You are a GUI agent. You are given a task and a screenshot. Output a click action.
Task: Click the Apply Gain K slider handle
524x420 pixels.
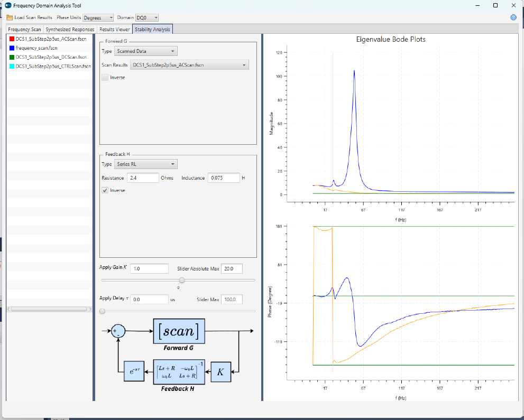[x=182, y=280]
